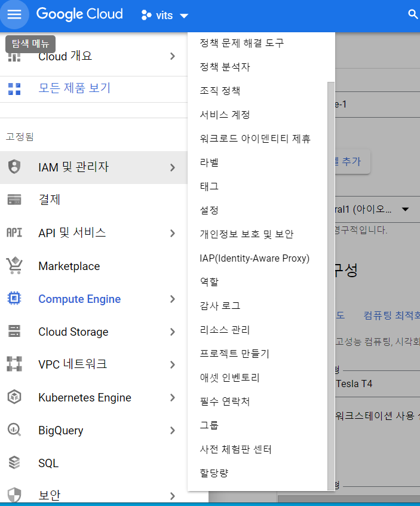The image size is (420, 506).
Task: Click the 보안 shield icon
Action: click(14, 495)
